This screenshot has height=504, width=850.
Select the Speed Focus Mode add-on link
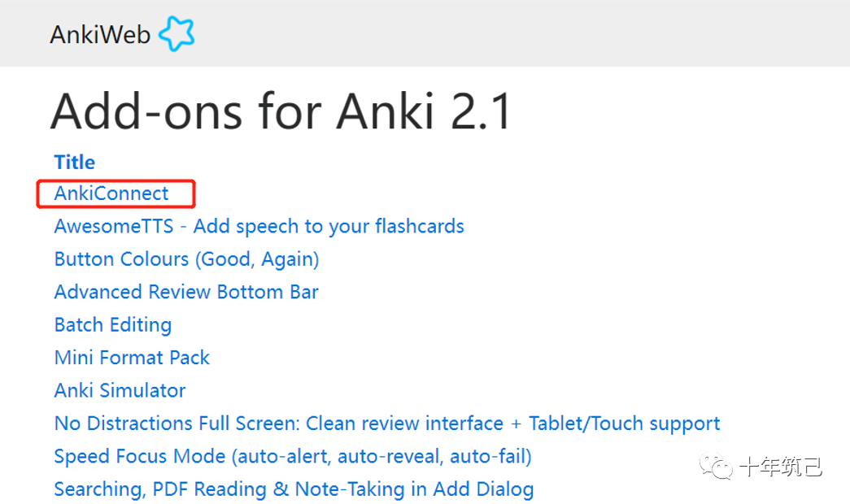pyautogui.click(x=293, y=456)
